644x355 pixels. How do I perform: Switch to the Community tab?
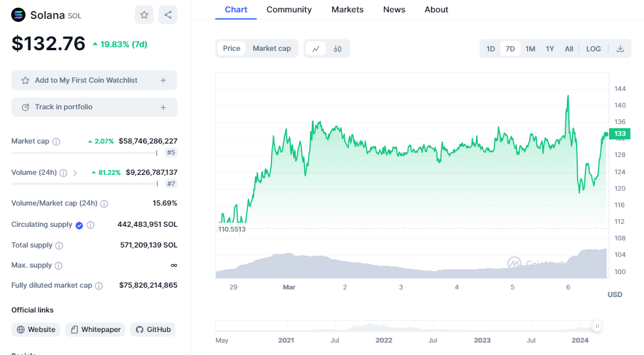(x=289, y=9)
